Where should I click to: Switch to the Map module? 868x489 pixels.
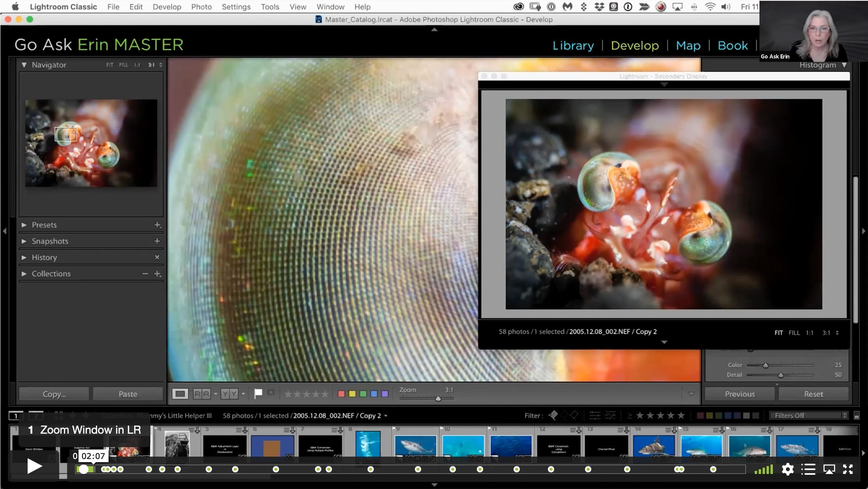[688, 45]
